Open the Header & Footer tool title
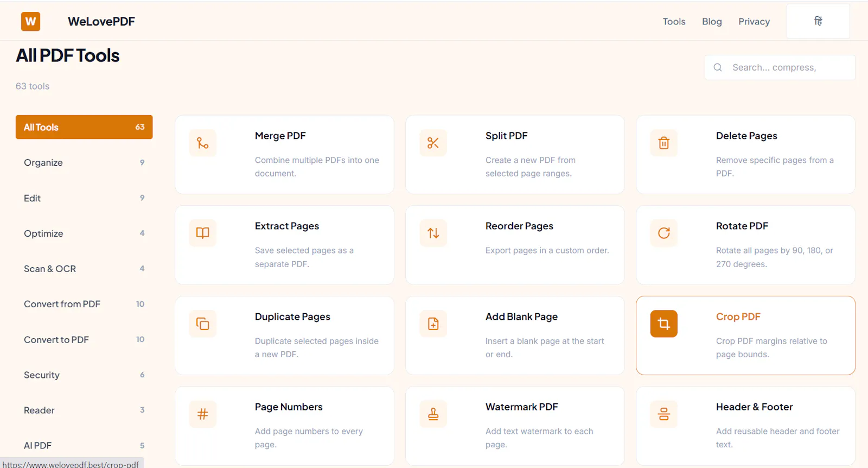868x468 pixels. coord(754,407)
